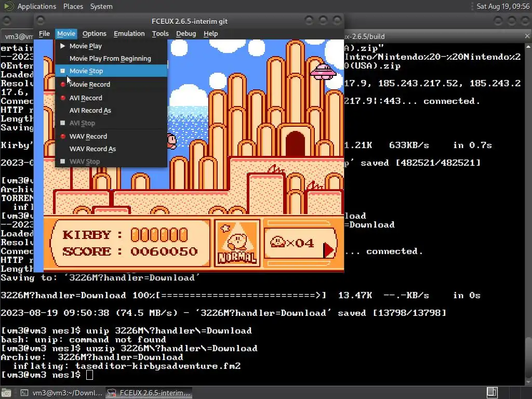The height and width of the screenshot is (399, 532).
Task: Click the FCEUX title bar text
Action: point(189,21)
